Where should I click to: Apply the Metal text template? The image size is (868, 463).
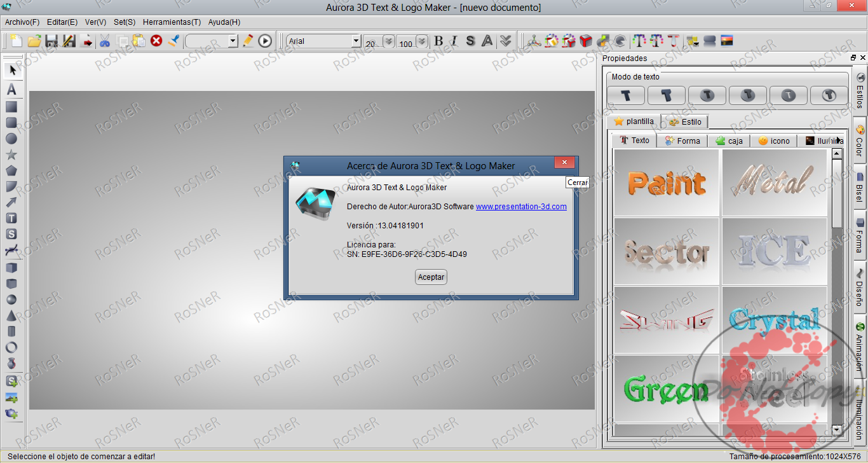775,183
